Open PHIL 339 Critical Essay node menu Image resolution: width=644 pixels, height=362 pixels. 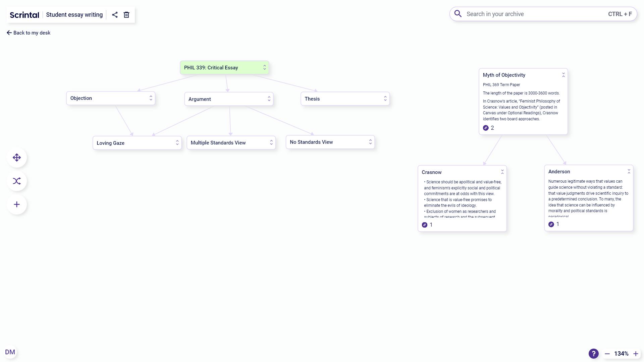tap(265, 67)
